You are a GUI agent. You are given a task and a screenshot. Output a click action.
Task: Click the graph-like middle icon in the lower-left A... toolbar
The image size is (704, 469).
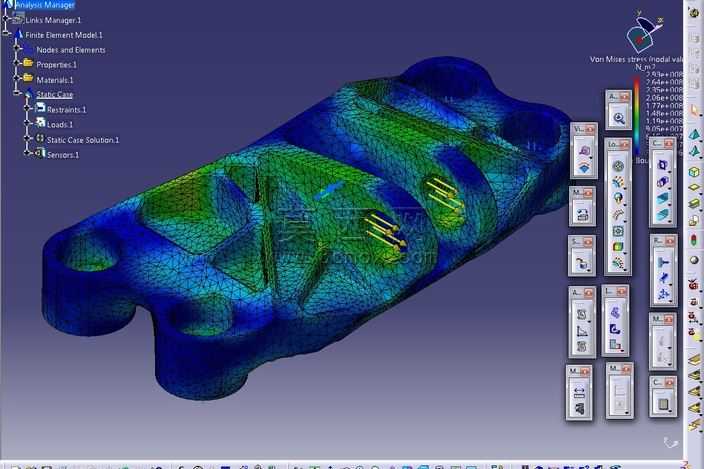[x=582, y=331]
